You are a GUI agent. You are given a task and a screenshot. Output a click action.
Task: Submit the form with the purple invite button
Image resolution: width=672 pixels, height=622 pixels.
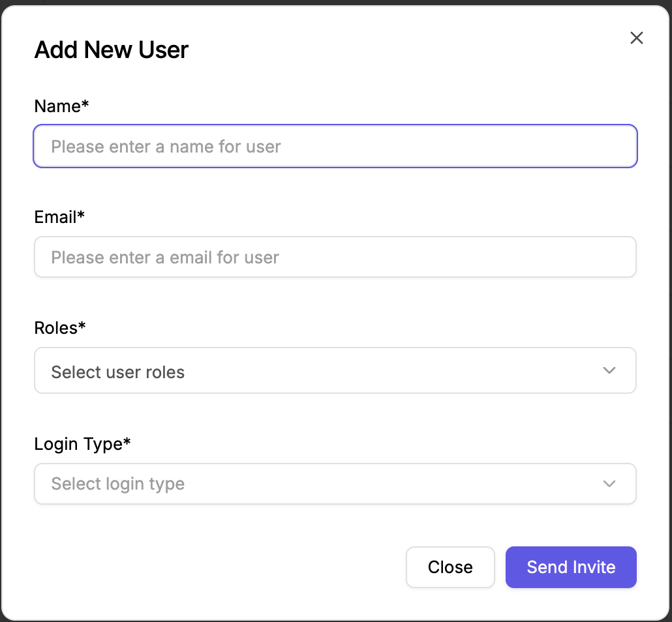[x=571, y=567]
